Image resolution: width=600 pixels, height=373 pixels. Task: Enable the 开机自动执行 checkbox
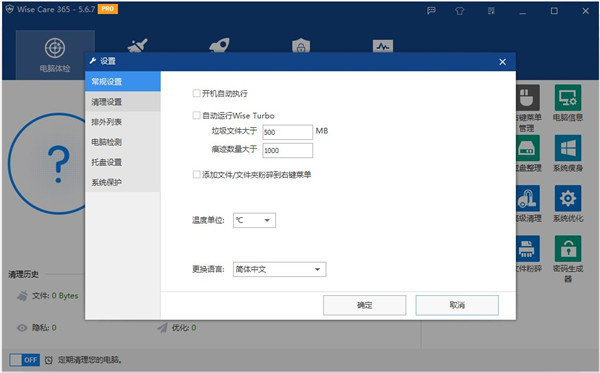(x=196, y=93)
